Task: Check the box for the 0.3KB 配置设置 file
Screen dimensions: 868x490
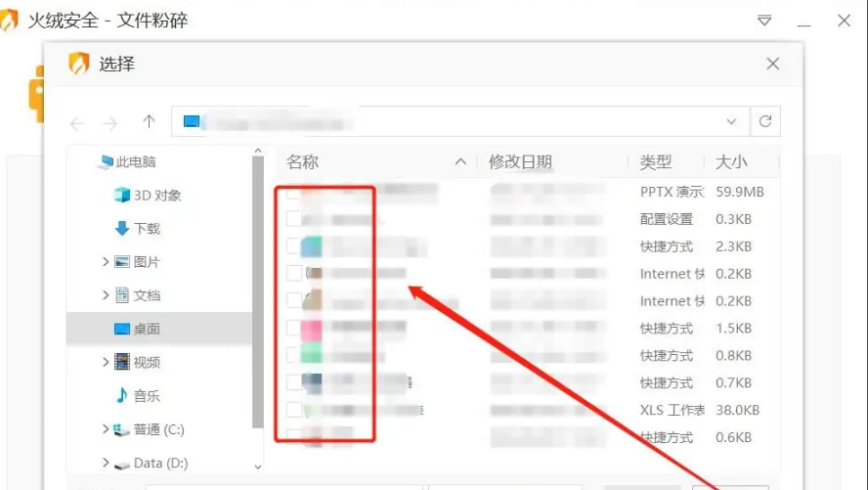Action: pos(294,219)
